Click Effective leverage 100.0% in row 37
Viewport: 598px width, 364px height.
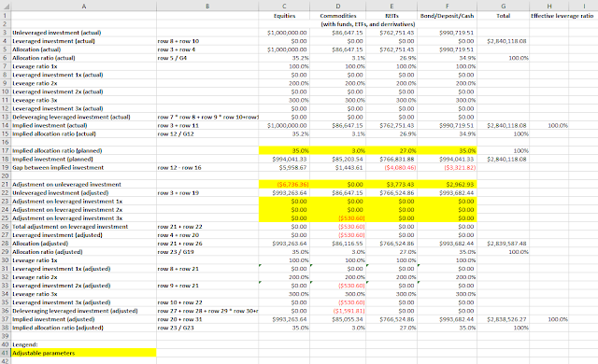pyautogui.click(x=548, y=319)
